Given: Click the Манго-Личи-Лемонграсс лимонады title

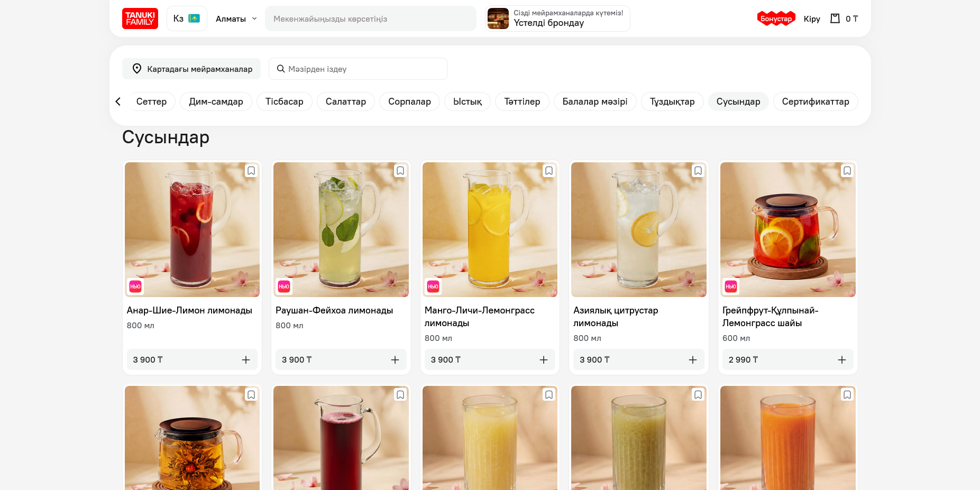Looking at the screenshot, I should [x=480, y=317].
